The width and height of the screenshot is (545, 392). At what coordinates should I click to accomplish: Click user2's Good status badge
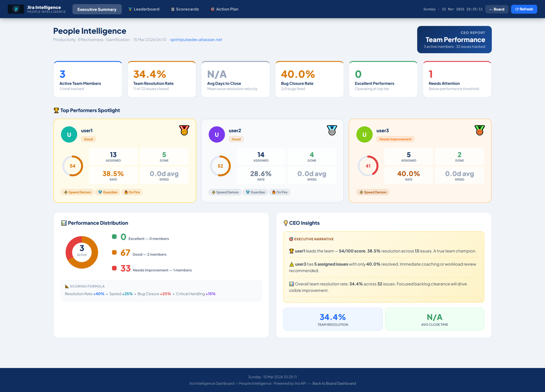click(x=236, y=139)
